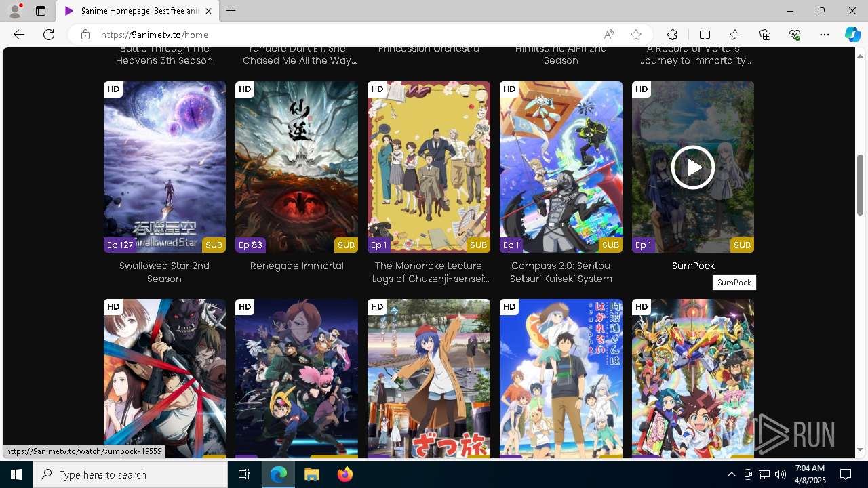Image resolution: width=868 pixels, height=488 pixels.
Task: Open File Explorer taskbar icon
Action: [311, 474]
